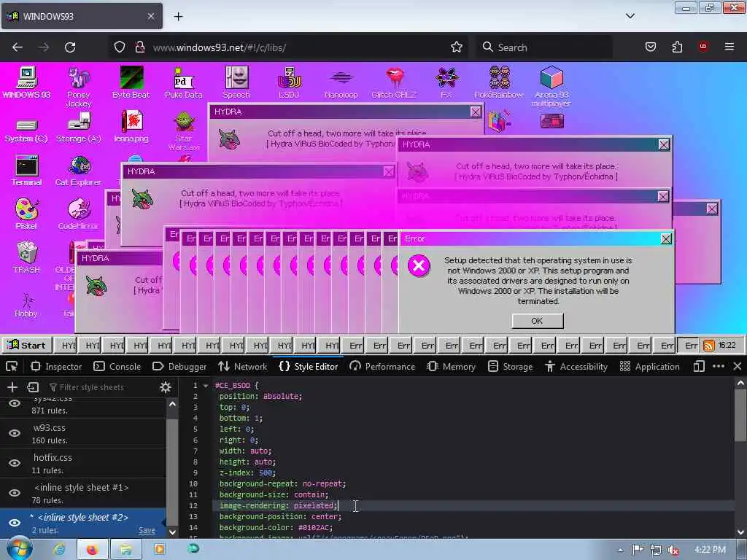Toggle visibility of inline style sheet #2
Image resolution: width=747 pixels, height=560 pixels.
[x=15, y=523]
